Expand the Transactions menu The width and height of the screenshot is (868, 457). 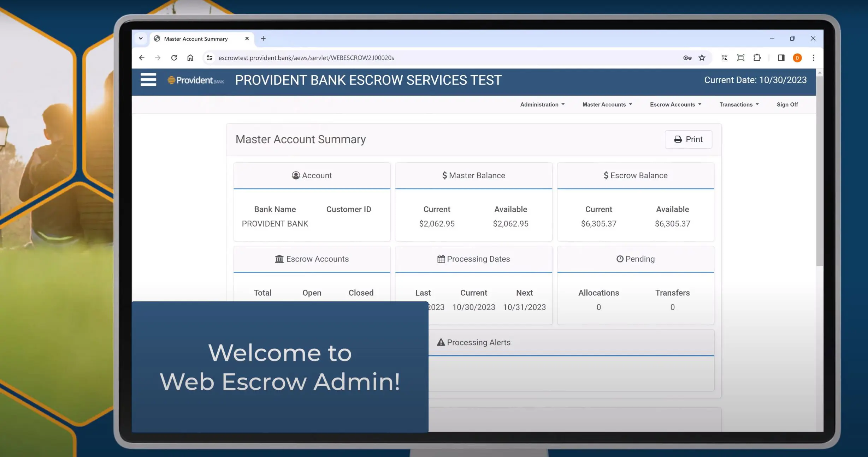pyautogui.click(x=739, y=104)
